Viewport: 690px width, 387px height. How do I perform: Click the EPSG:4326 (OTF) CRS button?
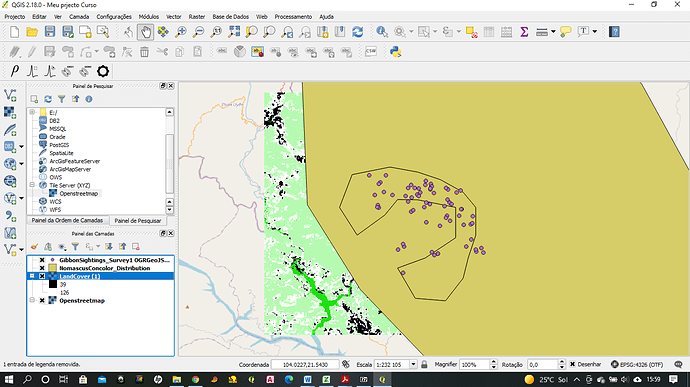coord(637,365)
